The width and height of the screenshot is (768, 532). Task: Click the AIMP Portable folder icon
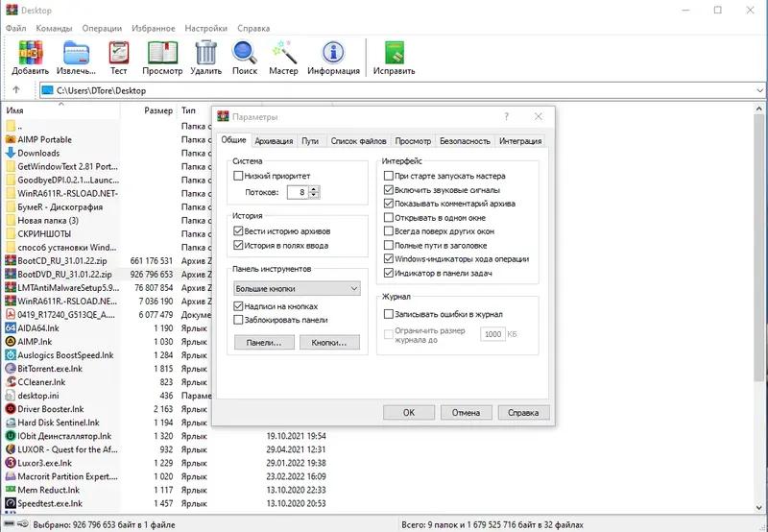(x=11, y=139)
